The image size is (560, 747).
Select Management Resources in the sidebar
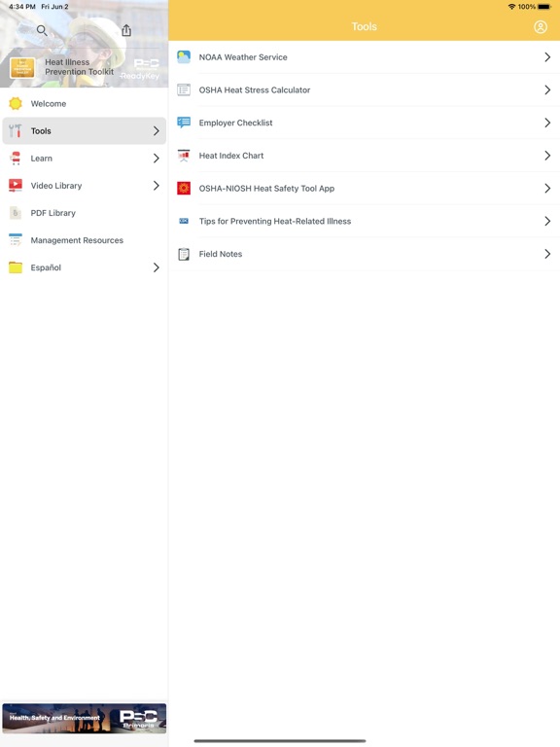pos(84,240)
